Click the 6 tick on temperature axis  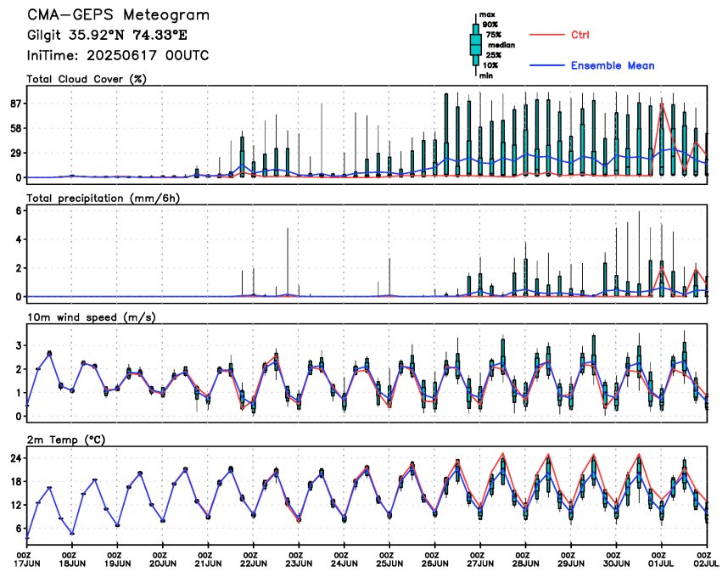(x=18, y=529)
